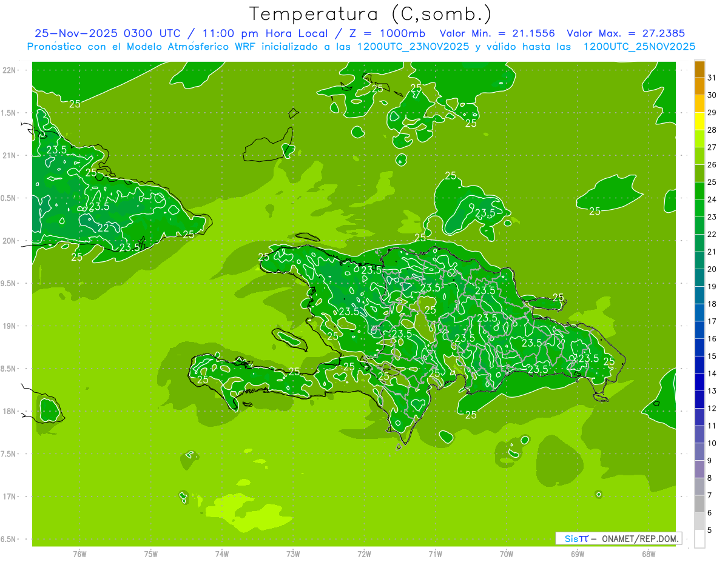Click the 21N latitude axis label

click(10, 156)
